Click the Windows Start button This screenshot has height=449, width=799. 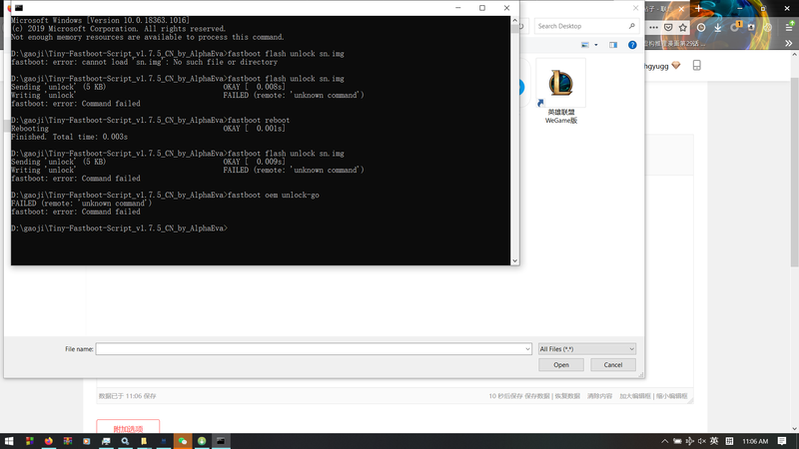(9, 441)
